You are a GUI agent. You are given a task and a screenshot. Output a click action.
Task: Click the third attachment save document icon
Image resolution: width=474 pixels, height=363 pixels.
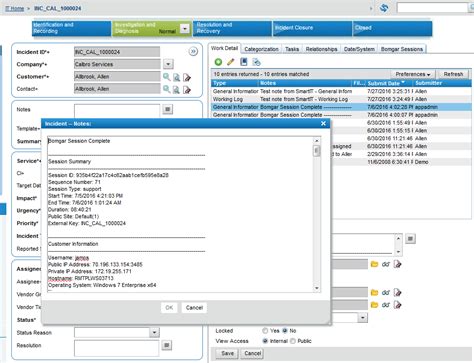click(x=397, y=305)
